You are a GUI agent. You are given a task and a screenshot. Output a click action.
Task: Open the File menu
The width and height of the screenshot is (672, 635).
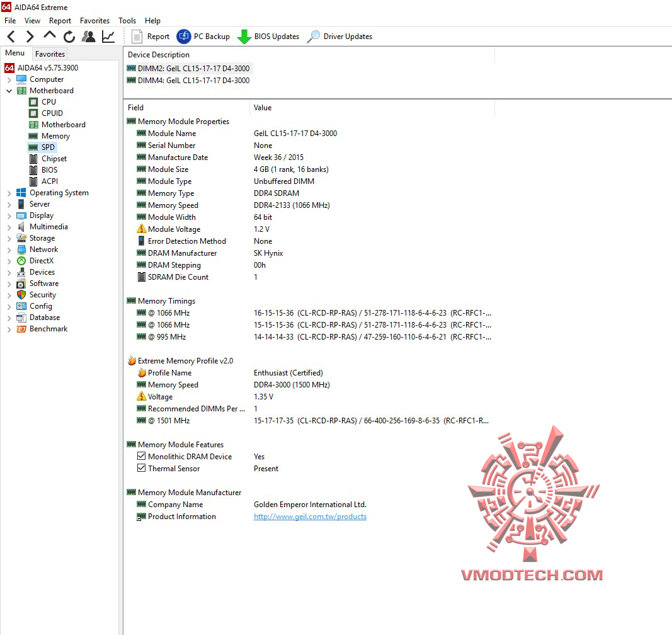point(10,21)
